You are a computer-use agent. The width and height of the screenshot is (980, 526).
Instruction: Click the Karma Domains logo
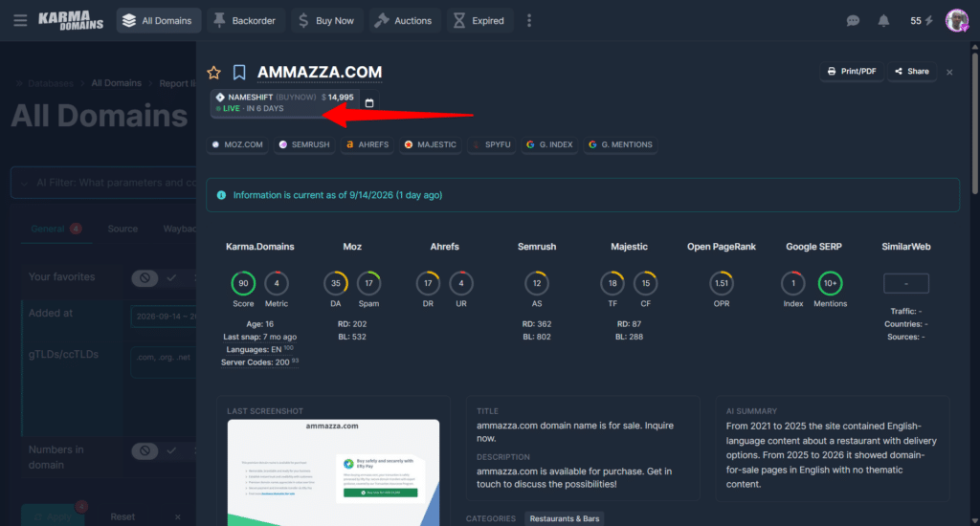coord(71,21)
